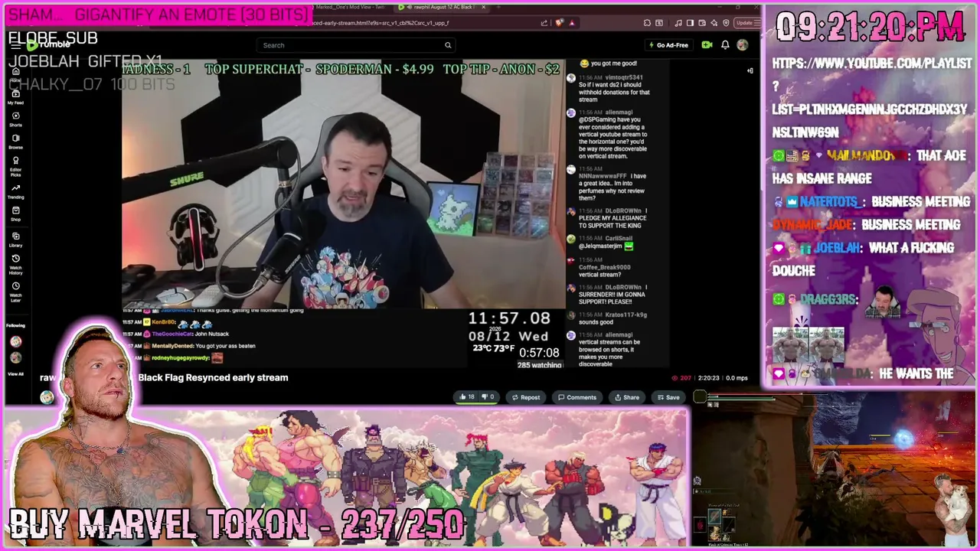Open Library in Rumble sidebar
The width and height of the screenshot is (980, 551).
(x=15, y=240)
